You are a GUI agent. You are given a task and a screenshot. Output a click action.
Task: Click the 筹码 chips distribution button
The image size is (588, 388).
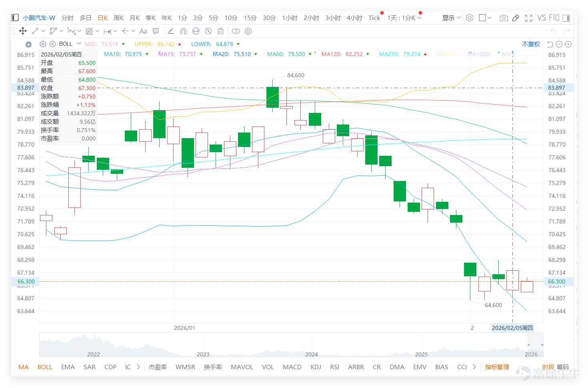562,367
